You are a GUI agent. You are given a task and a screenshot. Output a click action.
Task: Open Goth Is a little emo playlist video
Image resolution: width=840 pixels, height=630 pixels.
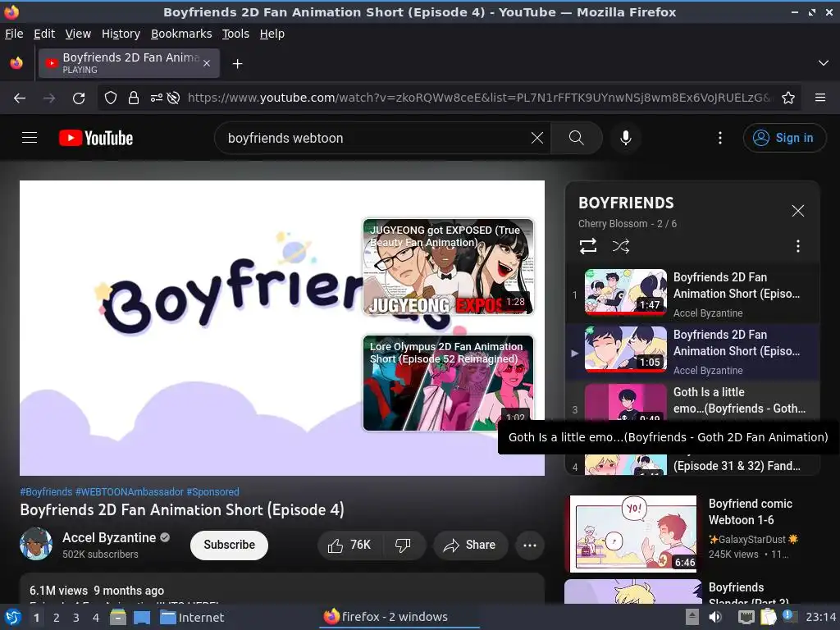692,400
